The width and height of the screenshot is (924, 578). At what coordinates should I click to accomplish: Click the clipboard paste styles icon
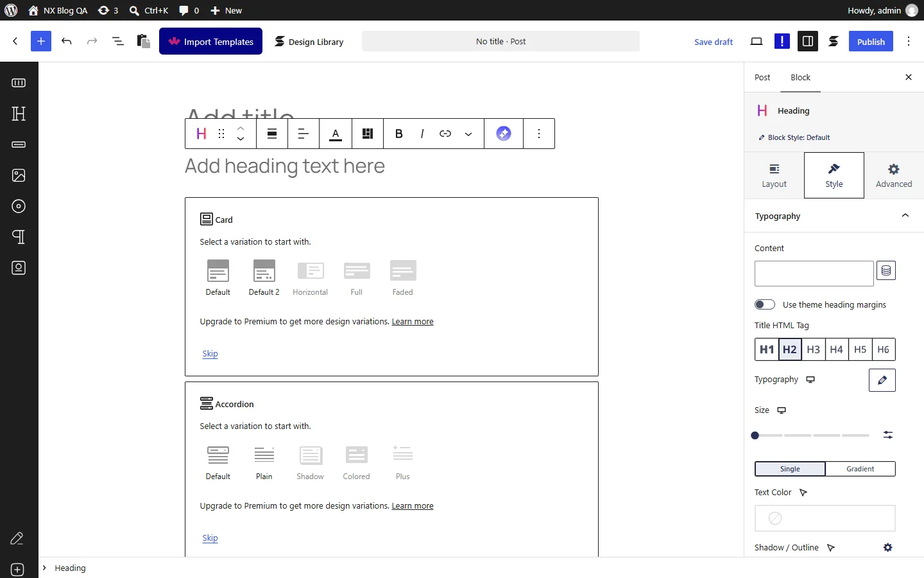tap(144, 41)
